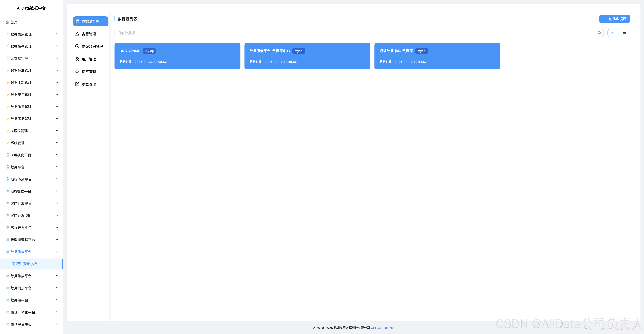Open 深圳数据中心-数据库 data source card
Viewport: 644px width, 334px height.
click(x=437, y=56)
